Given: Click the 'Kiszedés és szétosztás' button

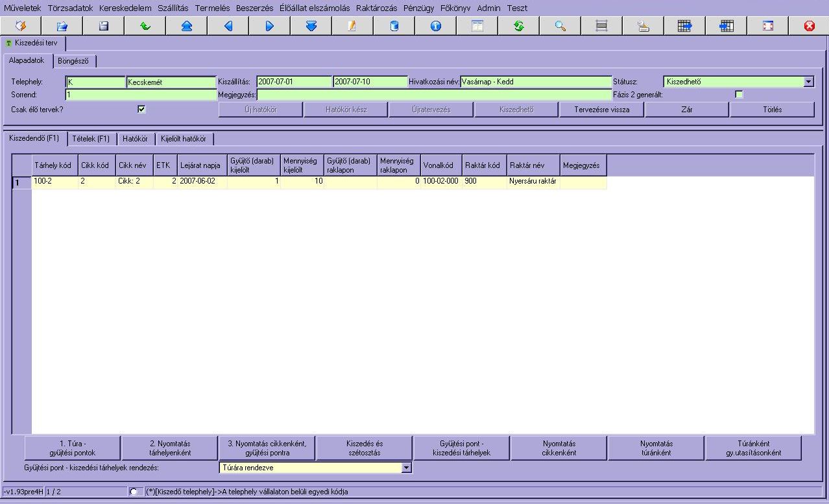Looking at the screenshot, I should click(x=364, y=448).
